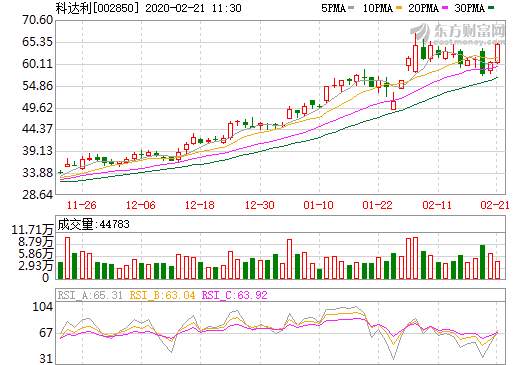Click the RSI axis value 31

46,359
